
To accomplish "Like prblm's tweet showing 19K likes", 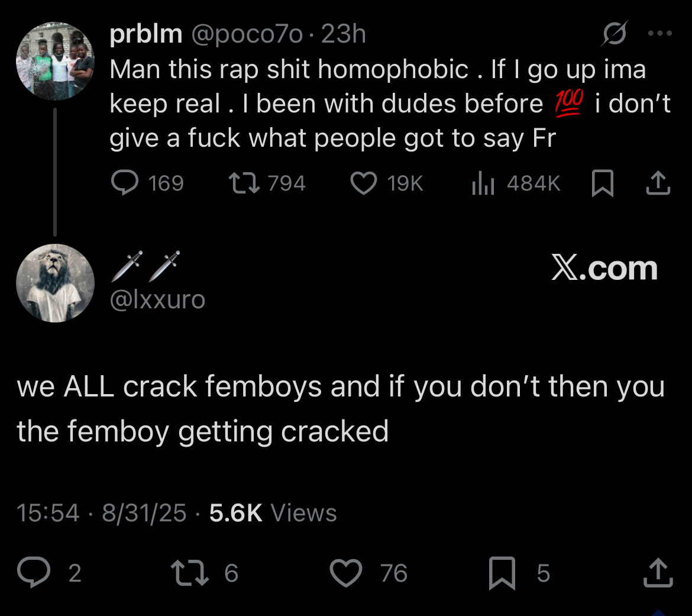I will pos(364,183).
